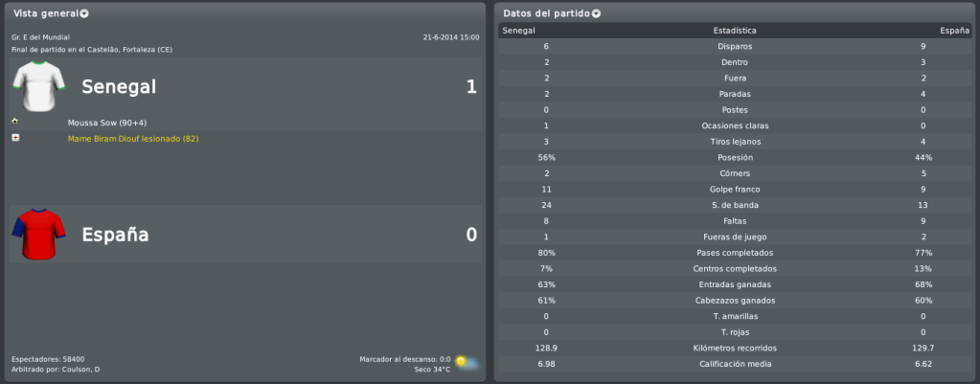Select the red cross injury icon
The width and height of the screenshot is (980, 384).
[15, 137]
